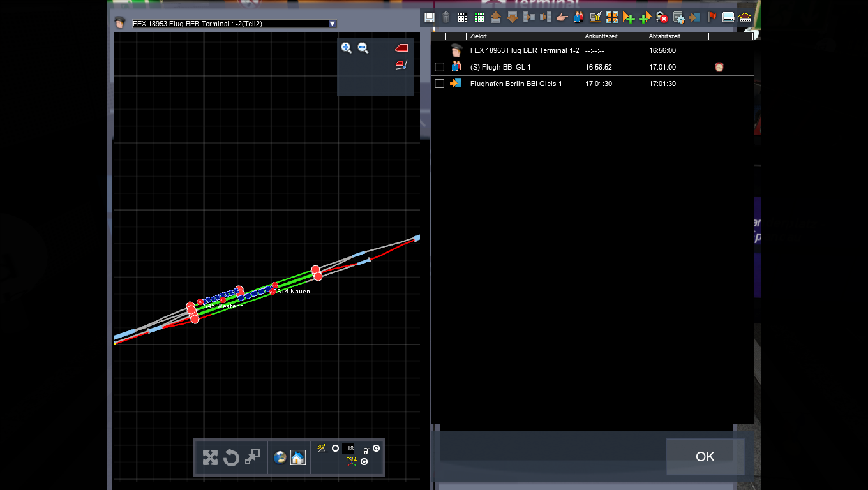Image resolution: width=868 pixels, height=490 pixels.
Task: Click the S45 Westend label on the map
Action: 224,306
